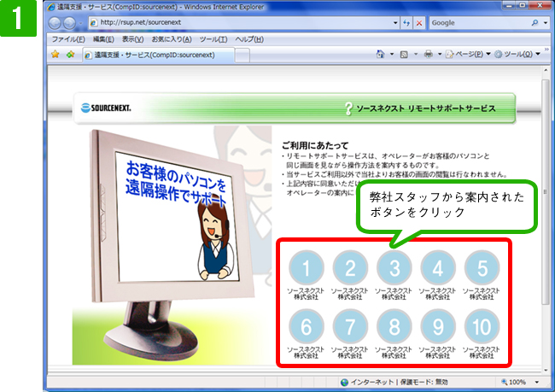Open the ファイル(F) menu

[68, 39]
